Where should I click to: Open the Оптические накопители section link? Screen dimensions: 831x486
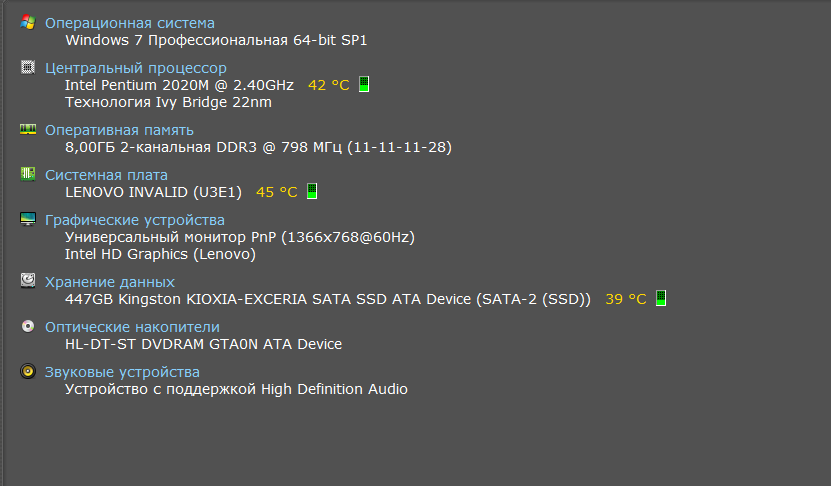tap(132, 327)
